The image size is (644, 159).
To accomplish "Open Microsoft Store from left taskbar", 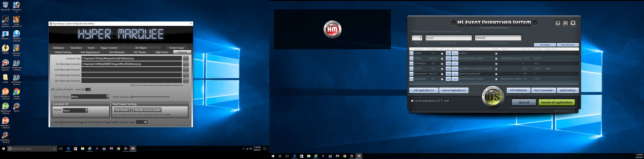I will 75,149.
